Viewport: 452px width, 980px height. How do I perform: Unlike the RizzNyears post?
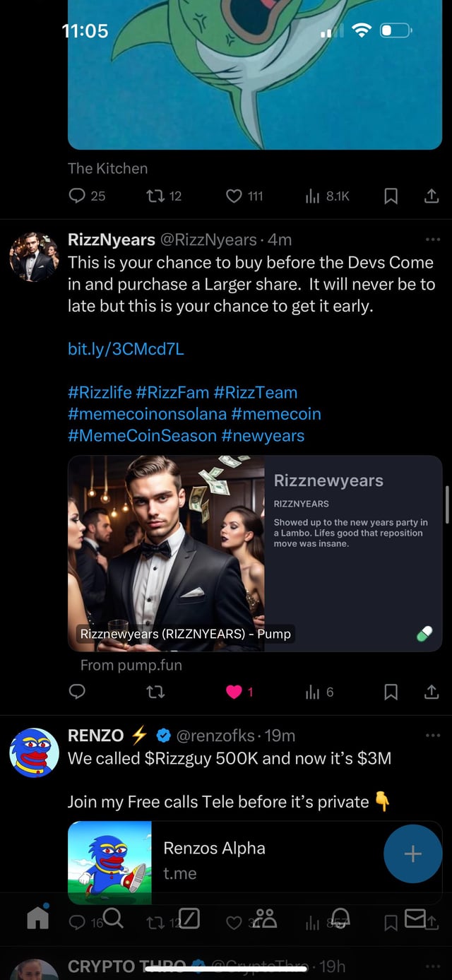point(234,692)
